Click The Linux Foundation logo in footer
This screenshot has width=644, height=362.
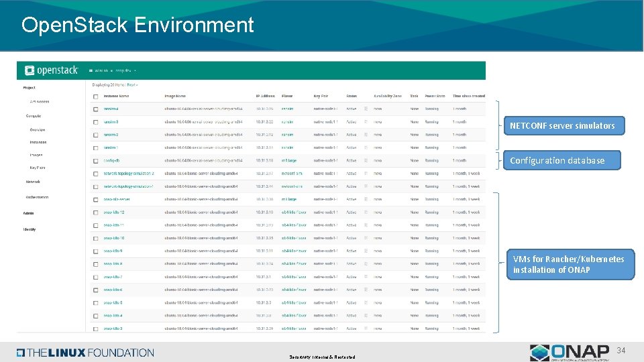coord(85,353)
